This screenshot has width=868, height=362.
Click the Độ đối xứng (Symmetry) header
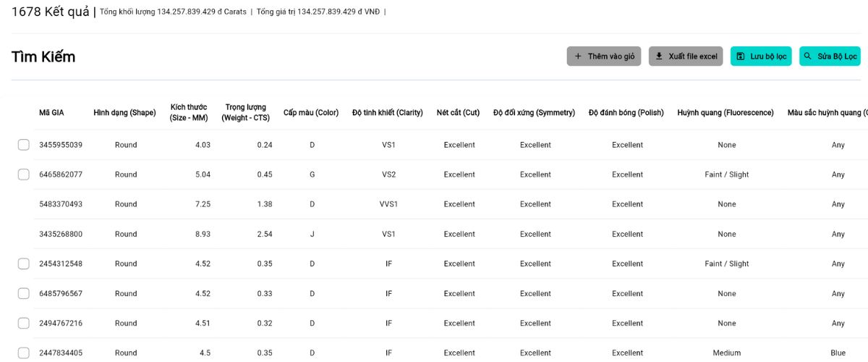click(x=534, y=112)
